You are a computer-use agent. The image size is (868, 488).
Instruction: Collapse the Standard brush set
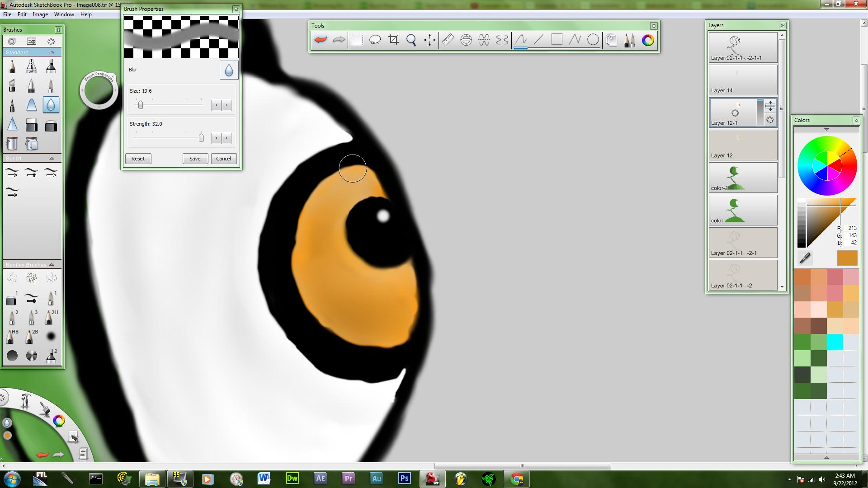(52, 52)
